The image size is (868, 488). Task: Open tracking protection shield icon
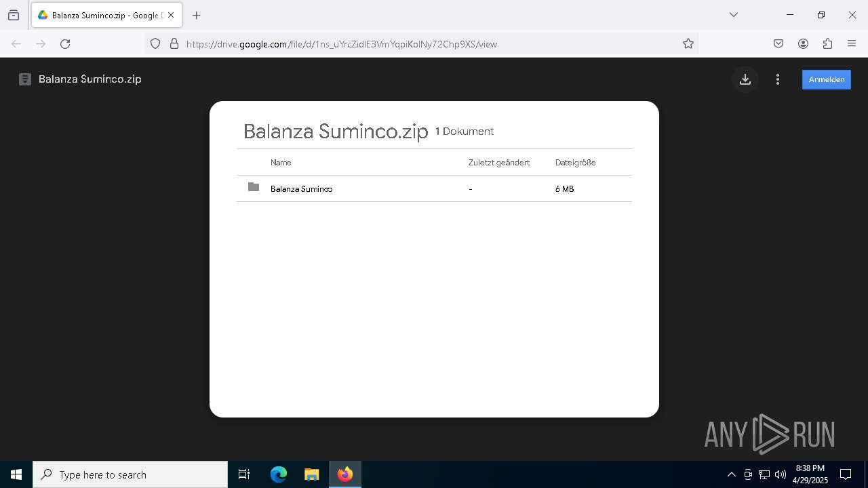(x=155, y=44)
